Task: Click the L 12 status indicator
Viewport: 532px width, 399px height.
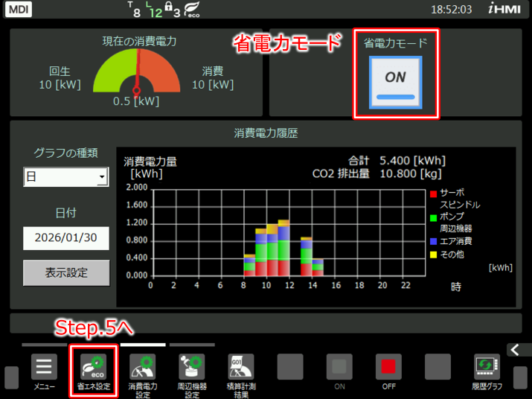Action: pyautogui.click(x=154, y=10)
